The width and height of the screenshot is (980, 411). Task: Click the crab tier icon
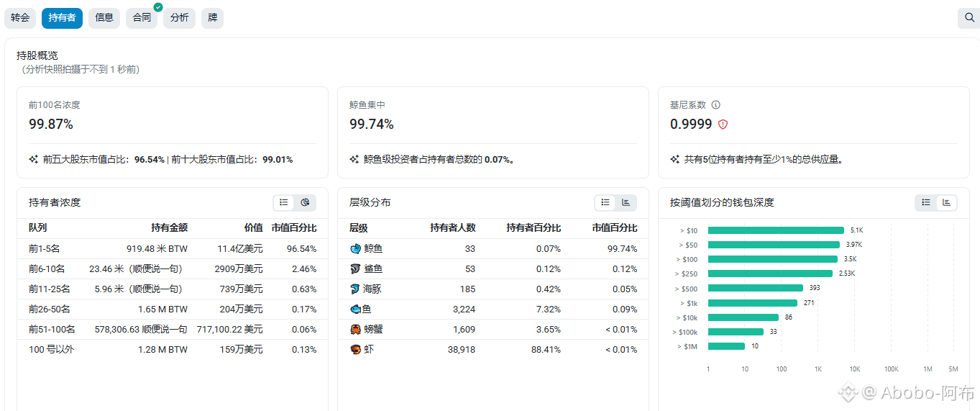click(355, 329)
